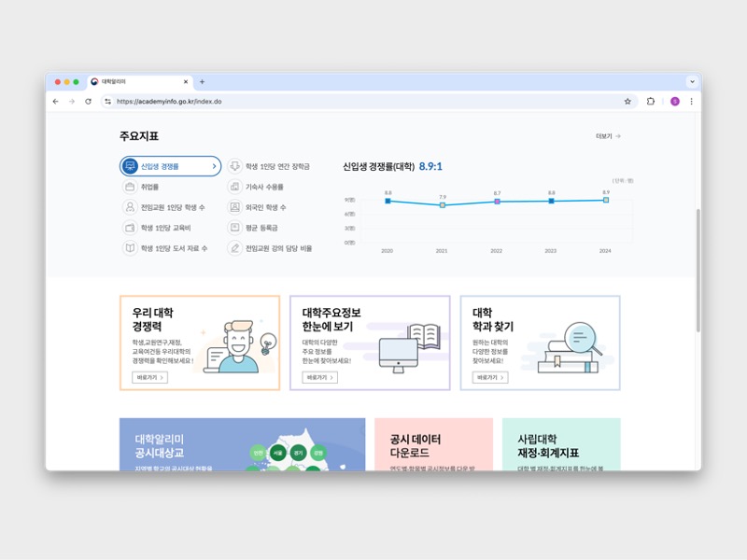Focus the academyinfo.go.kr address bar
Viewport: 747px width, 560px height.
pos(369,102)
